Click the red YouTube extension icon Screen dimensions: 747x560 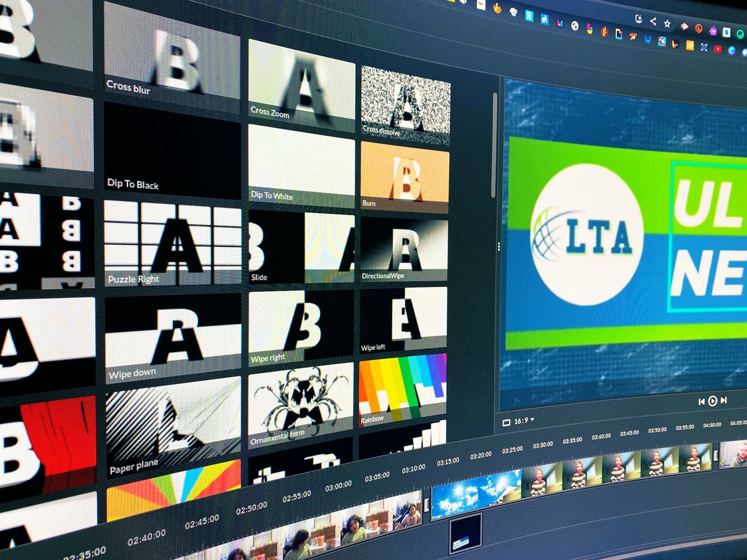(718, 49)
